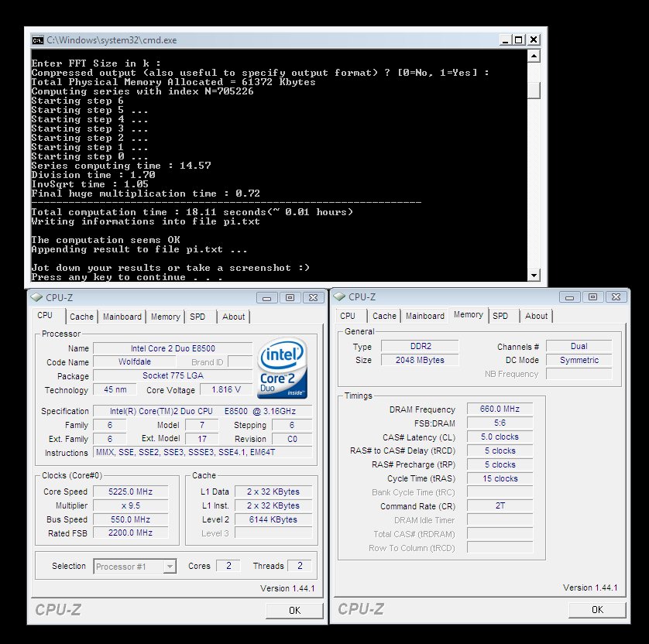The width and height of the screenshot is (649, 644).
Task: Open Memory tab in left CPU-Z
Action: [x=165, y=317]
